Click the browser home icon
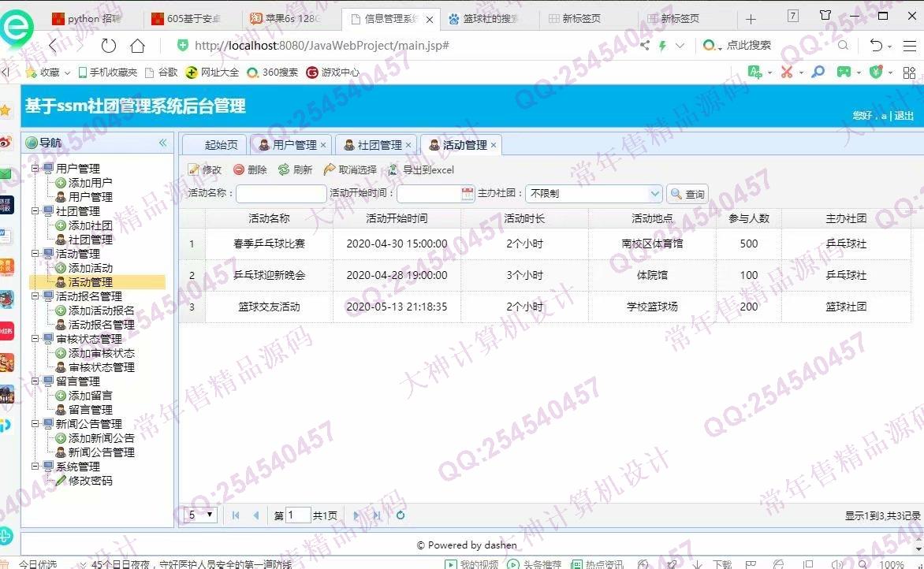924x569 pixels. click(137, 46)
